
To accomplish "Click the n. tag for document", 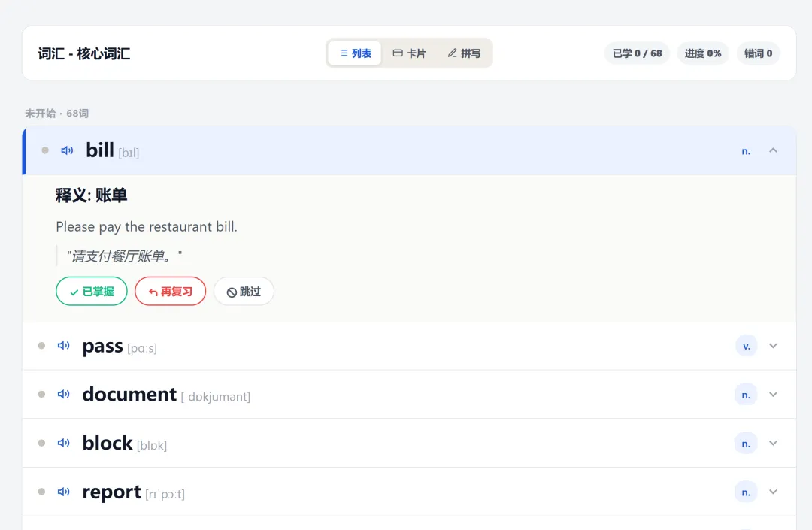I will click(746, 395).
